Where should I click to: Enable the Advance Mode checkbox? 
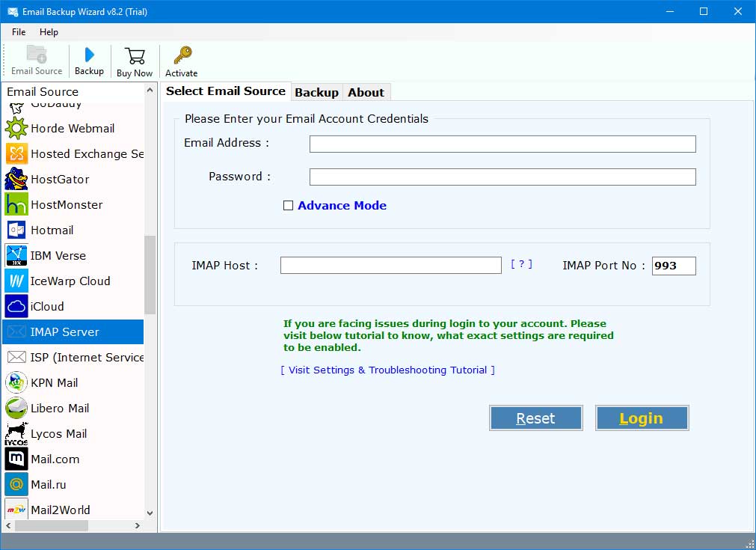[x=288, y=206]
